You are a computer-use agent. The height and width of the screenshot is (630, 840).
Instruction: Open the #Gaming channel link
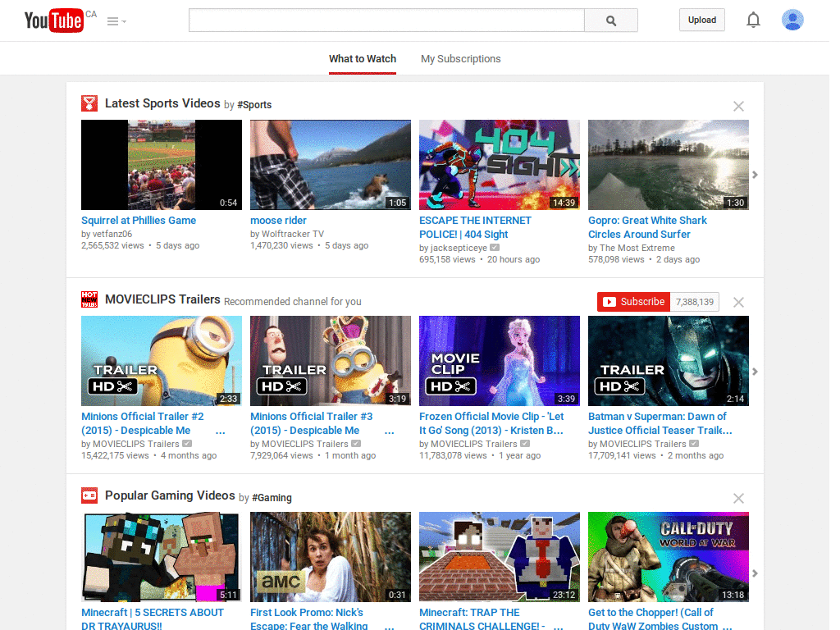tap(272, 498)
